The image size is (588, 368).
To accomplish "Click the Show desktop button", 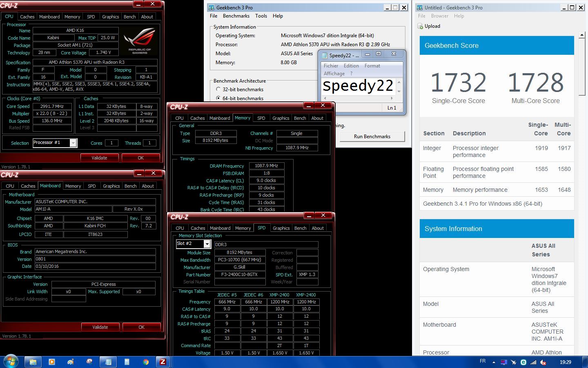I will (585, 362).
